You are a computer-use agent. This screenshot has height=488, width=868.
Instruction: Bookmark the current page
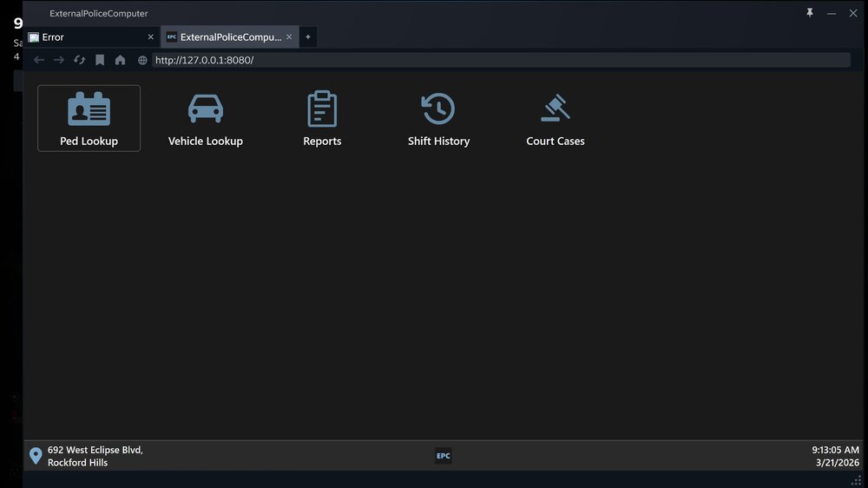(100, 60)
